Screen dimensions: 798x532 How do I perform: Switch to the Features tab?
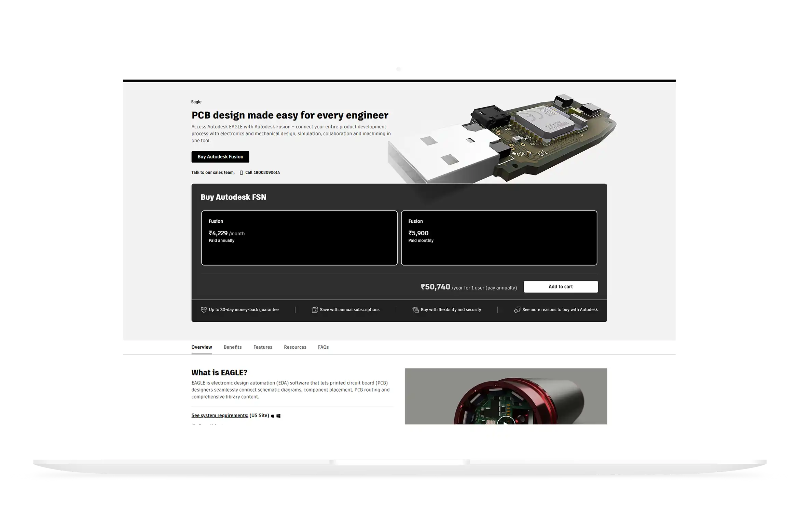pyautogui.click(x=263, y=347)
